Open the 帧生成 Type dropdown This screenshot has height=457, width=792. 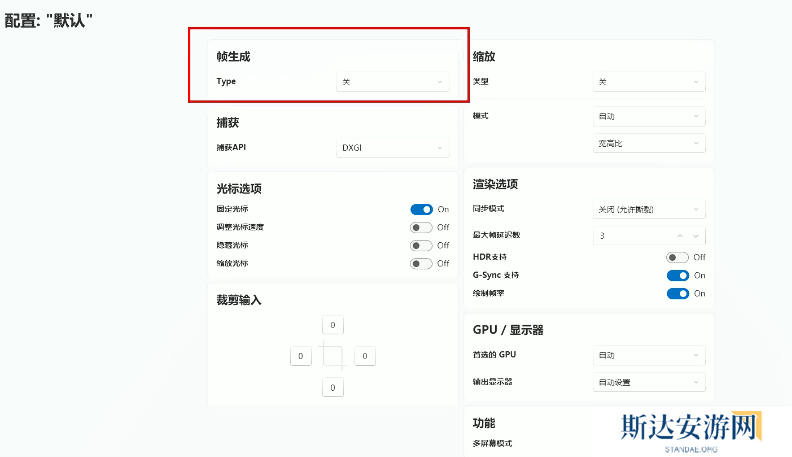tap(392, 82)
